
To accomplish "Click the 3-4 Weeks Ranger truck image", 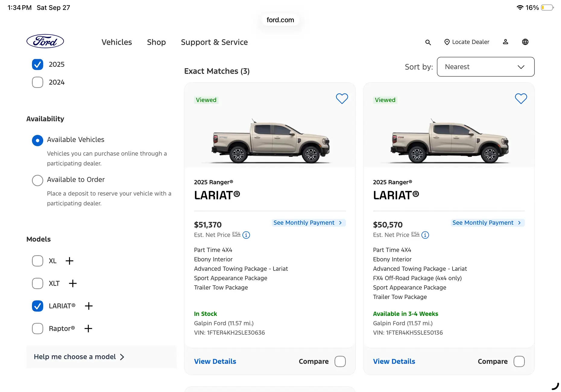I will (449, 142).
